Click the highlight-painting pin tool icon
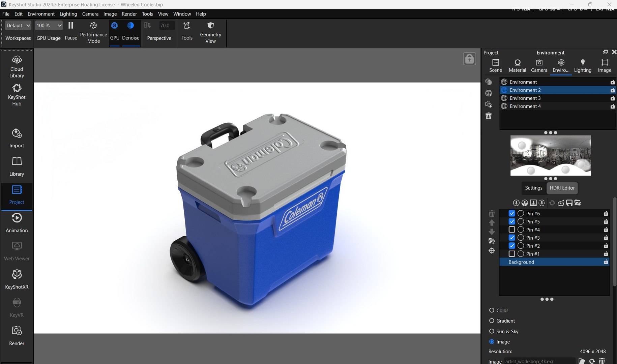Viewport: 617px width, 364px height. click(561, 203)
